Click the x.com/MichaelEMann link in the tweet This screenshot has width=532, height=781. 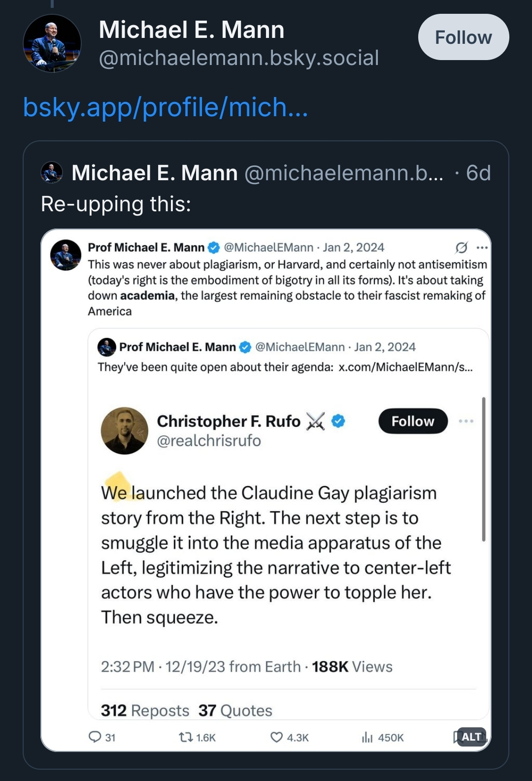pos(405,367)
